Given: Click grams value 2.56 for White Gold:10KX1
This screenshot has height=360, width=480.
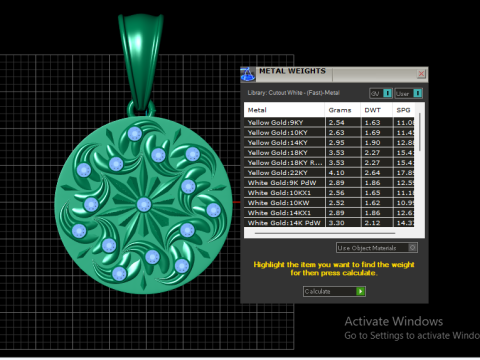Looking at the screenshot, I should pos(337,193).
